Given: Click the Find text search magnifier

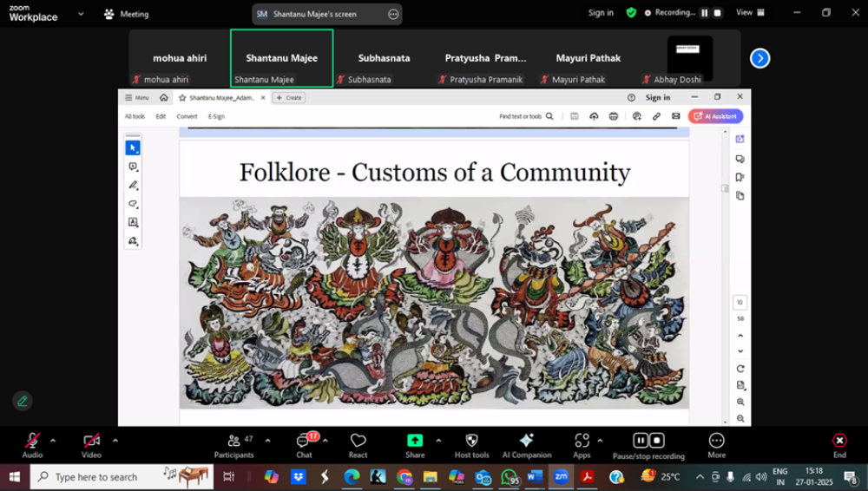Looking at the screenshot, I should pos(549,116).
